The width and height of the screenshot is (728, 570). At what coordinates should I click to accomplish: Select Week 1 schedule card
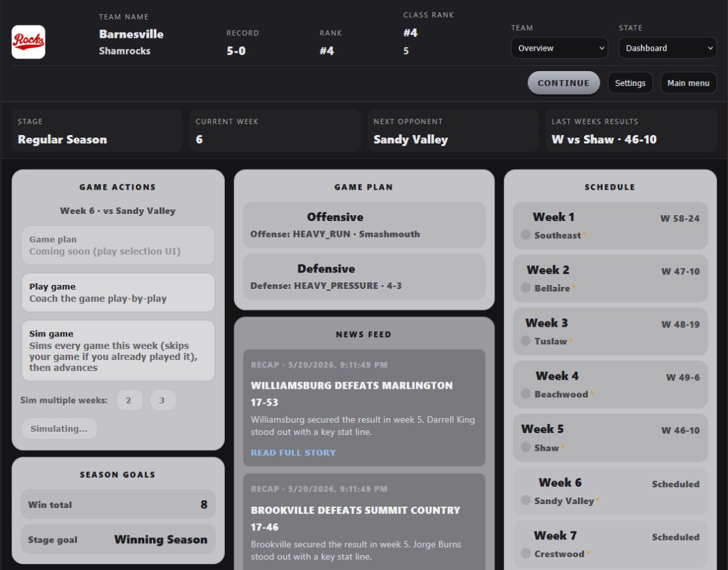pos(610,225)
